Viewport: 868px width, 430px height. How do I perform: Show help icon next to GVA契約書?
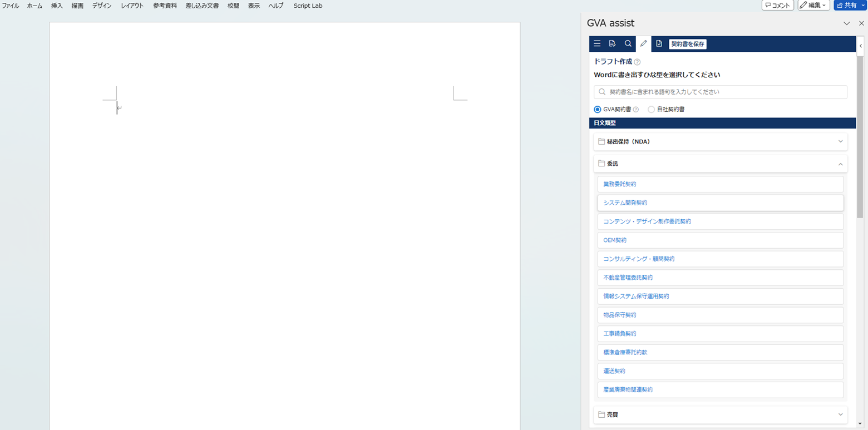tap(636, 110)
